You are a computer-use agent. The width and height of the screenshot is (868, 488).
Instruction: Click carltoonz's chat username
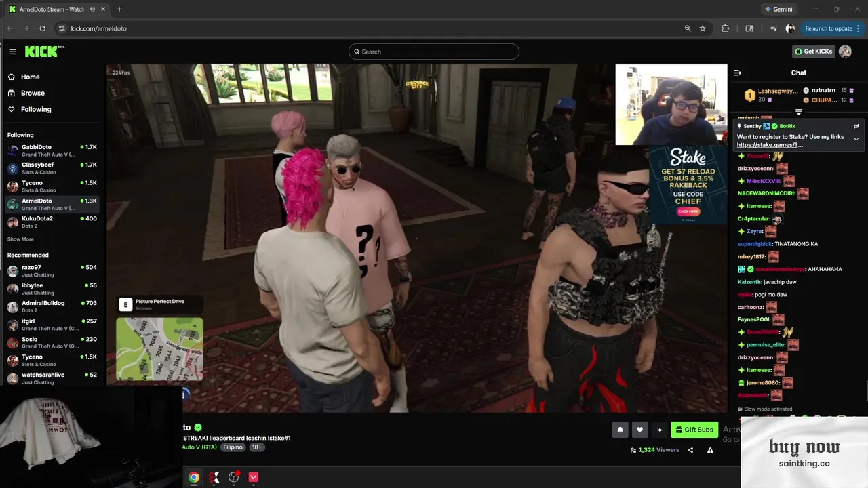point(751,307)
